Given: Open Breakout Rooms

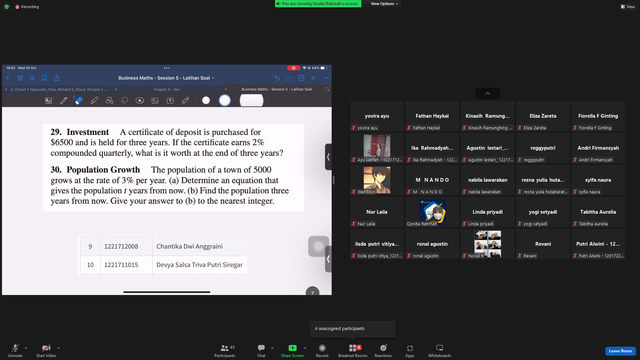Looking at the screenshot, I should point(353,350).
